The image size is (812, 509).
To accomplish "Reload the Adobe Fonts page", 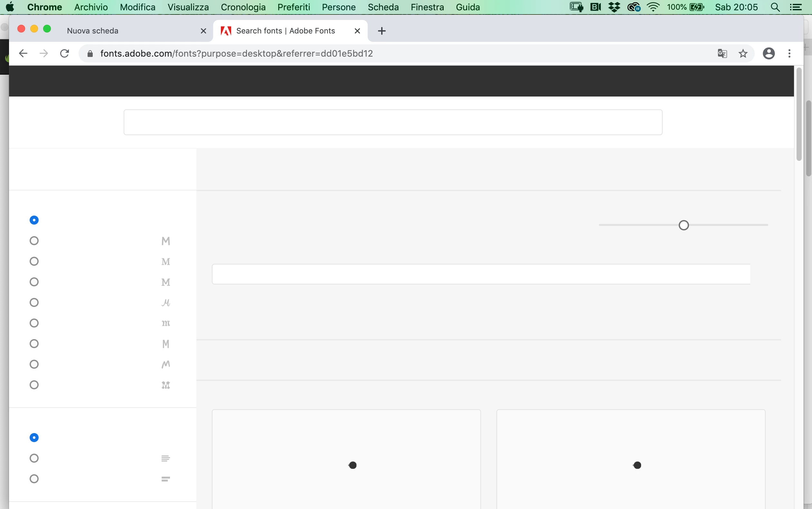I will tap(64, 53).
